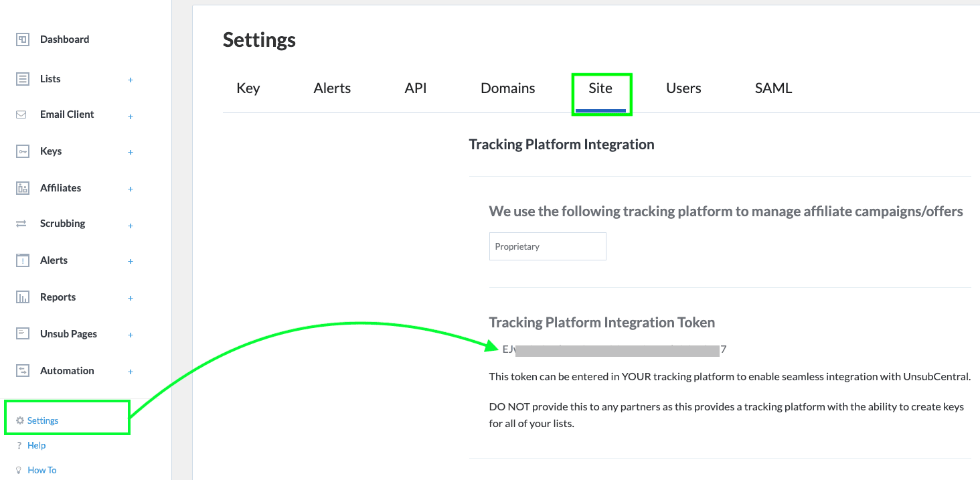Expand the Lists submenu plus sign
The image size is (980, 480).
[x=131, y=80]
